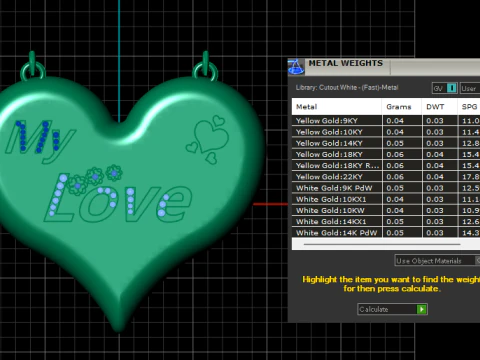Select the Yellow Gold:9KY row

[386, 121]
